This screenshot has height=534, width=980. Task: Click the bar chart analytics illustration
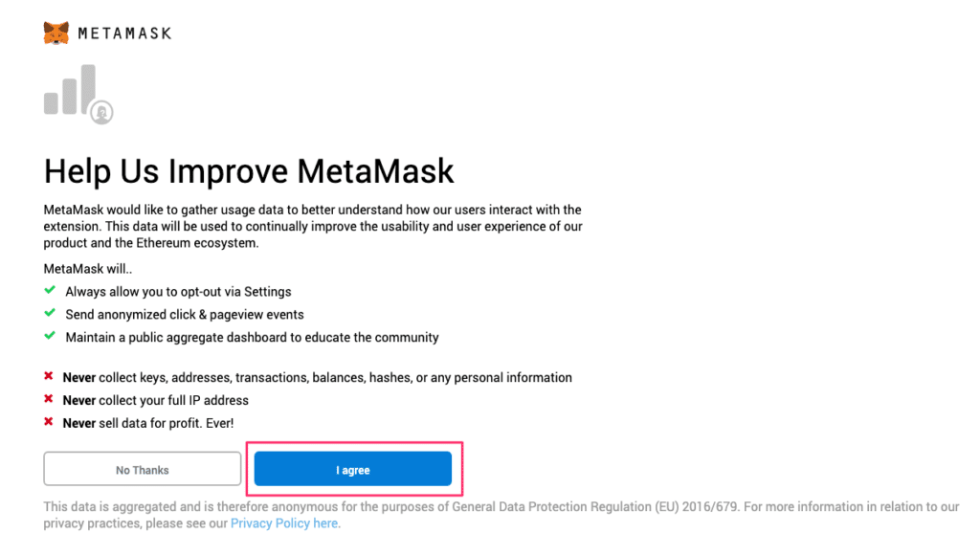71,91
